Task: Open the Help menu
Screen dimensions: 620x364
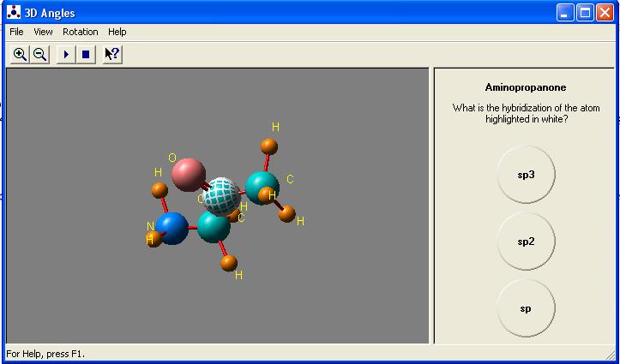Action: pos(117,32)
